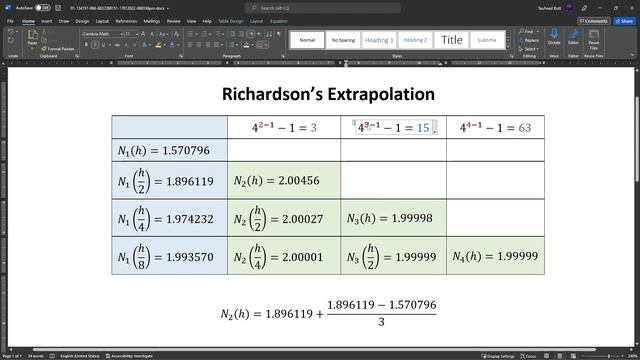This screenshot has height=360, width=640.
Task: Click Decrease Indent icon
Action: click(232, 34)
